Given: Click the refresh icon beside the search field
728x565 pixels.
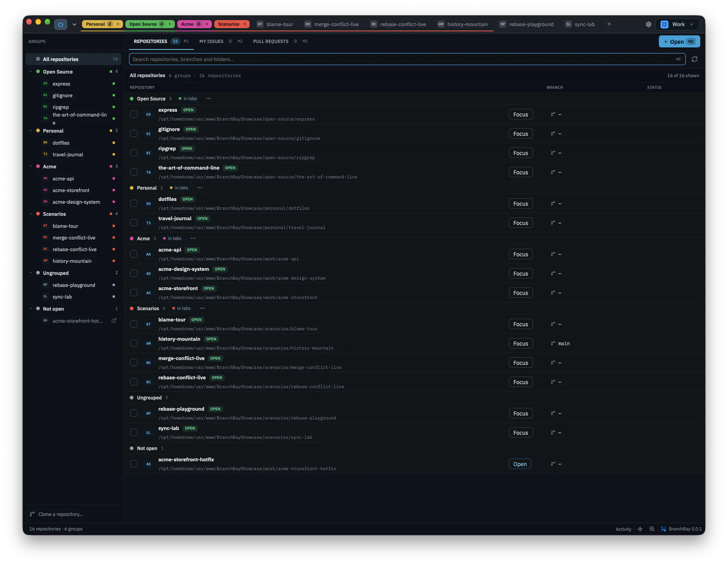Looking at the screenshot, I should (694, 59).
